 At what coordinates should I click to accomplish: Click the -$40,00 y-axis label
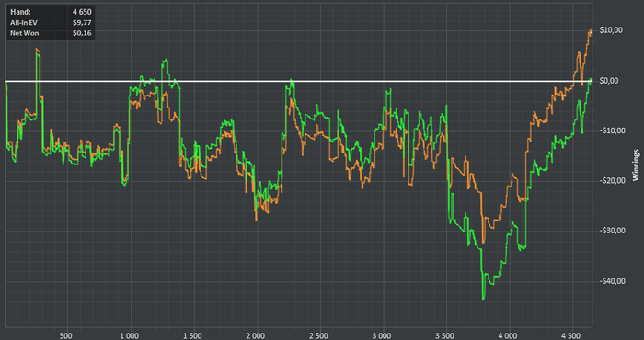(x=612, y=281)
